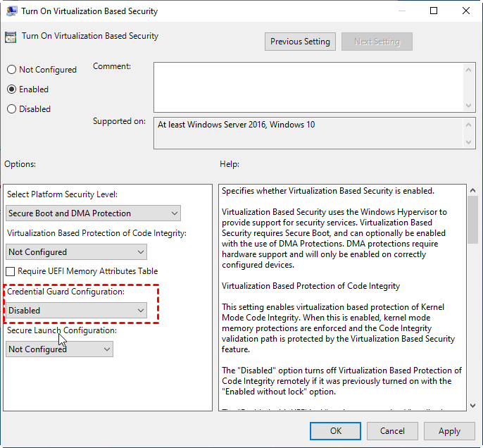Click the Apply button
This screenshot has width=483, height=448.
coord(449,431)
